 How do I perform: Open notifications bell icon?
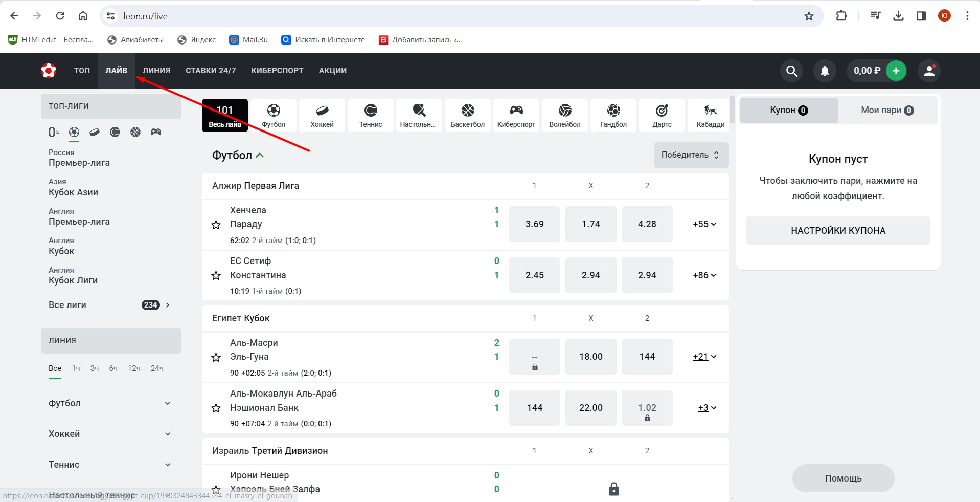825,71
